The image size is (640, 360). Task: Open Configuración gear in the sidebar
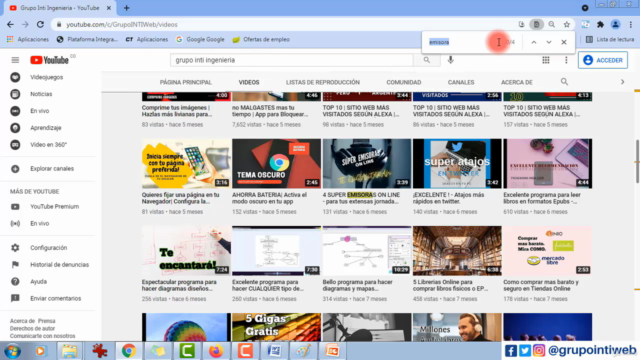48,248
